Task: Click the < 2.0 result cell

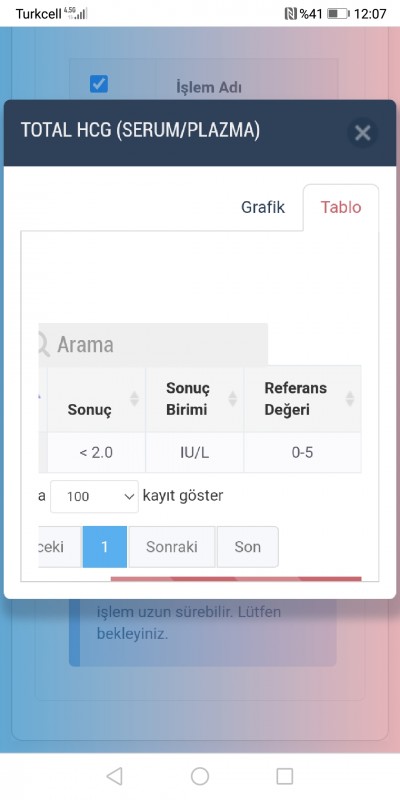Action: pyautogui.click(x=96, y=453)
